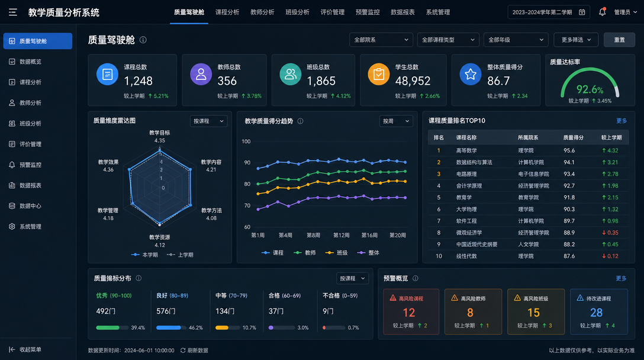The width and height of the screenshot is (644, 360).
Task: Open the calendar icon beside semester
Action: [582, 12]
